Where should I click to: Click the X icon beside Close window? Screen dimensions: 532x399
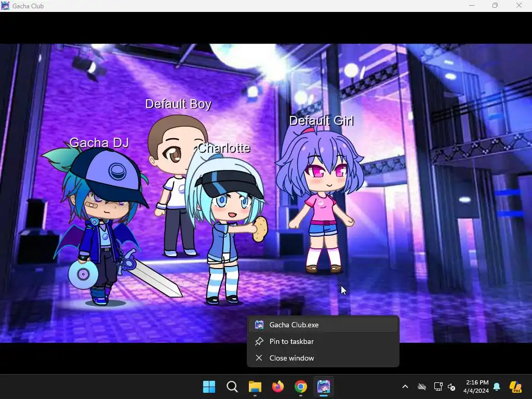(x=259, y=358)
